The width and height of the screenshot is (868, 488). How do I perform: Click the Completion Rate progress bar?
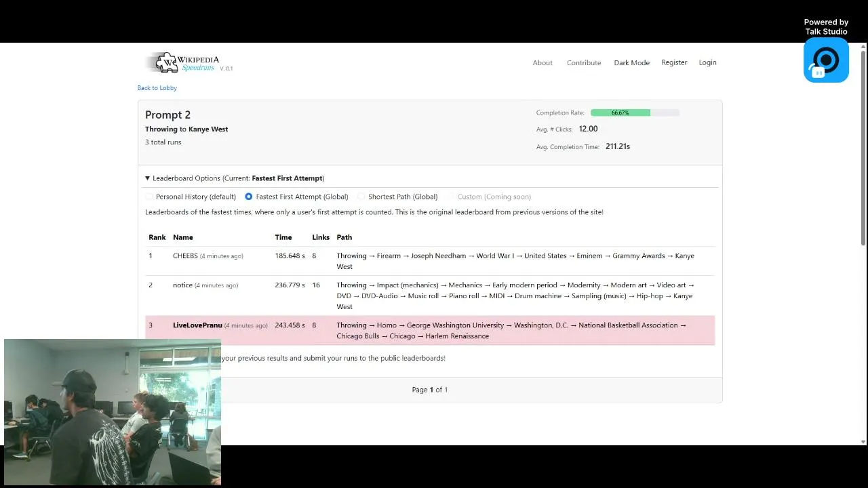(635, 113)
